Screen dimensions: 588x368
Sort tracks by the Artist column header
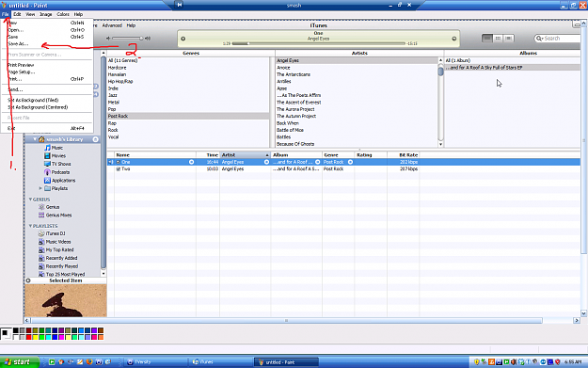(246, 155)
